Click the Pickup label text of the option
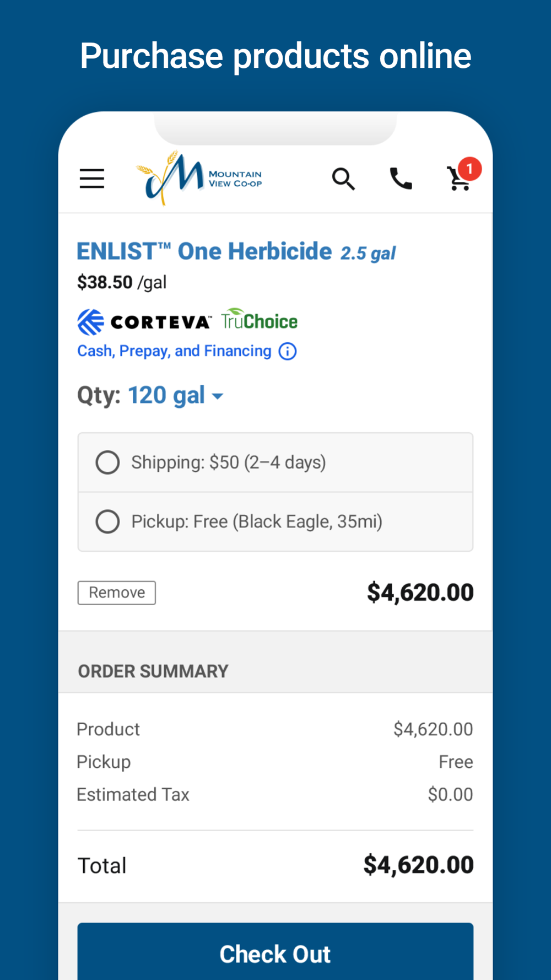This screenshot has width=551, height=980. coord(257,521)
